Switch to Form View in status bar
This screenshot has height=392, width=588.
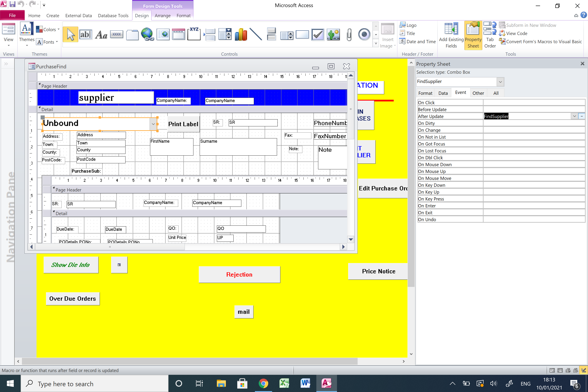552,370
